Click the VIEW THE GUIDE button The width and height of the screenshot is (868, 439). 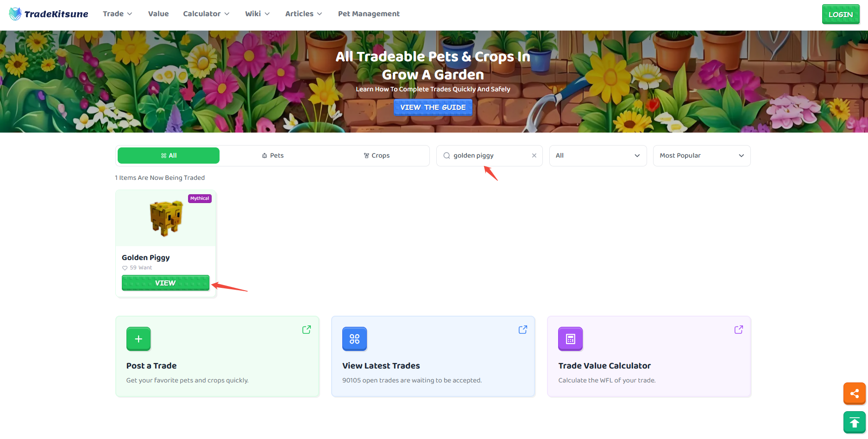click(433, 107)
